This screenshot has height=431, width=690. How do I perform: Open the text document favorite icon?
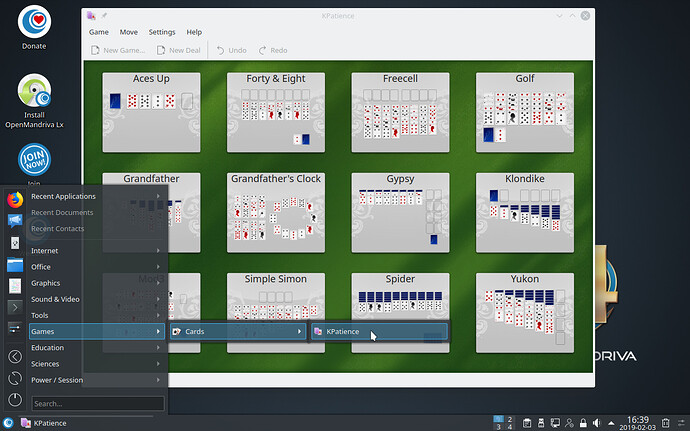15,286
